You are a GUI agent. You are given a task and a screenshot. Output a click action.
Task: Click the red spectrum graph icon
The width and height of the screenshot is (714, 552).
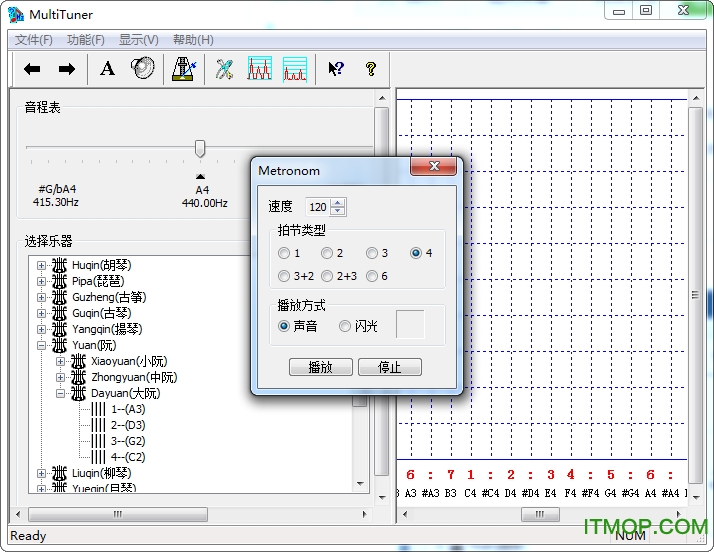tap(260, 69)
